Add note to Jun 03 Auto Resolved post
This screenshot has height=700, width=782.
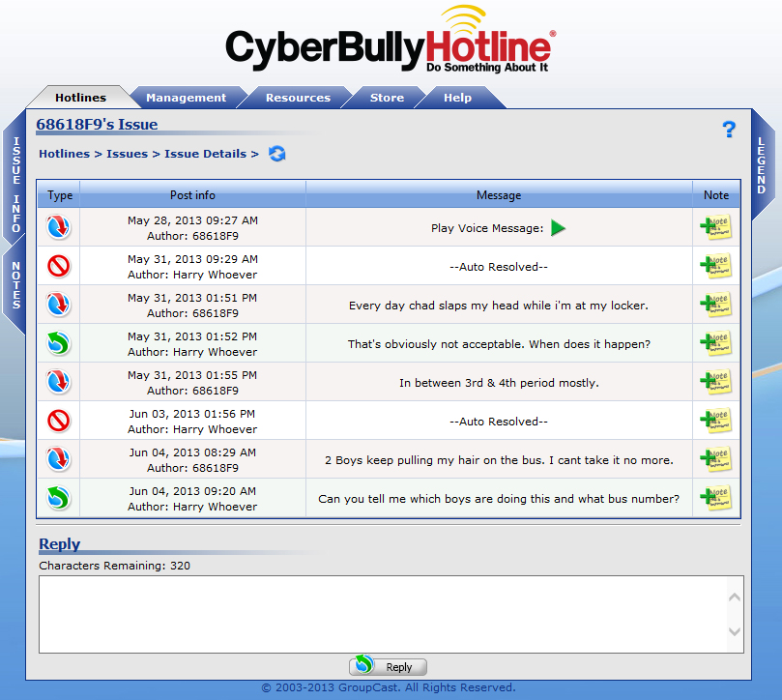715,421
